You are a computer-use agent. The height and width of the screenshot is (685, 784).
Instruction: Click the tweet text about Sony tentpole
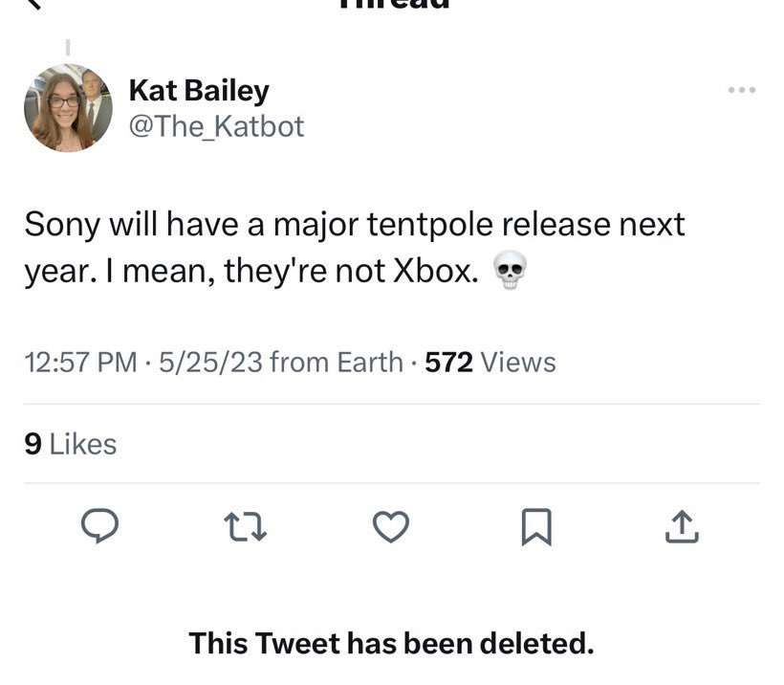pyautogui.click(x=354, y=248)
